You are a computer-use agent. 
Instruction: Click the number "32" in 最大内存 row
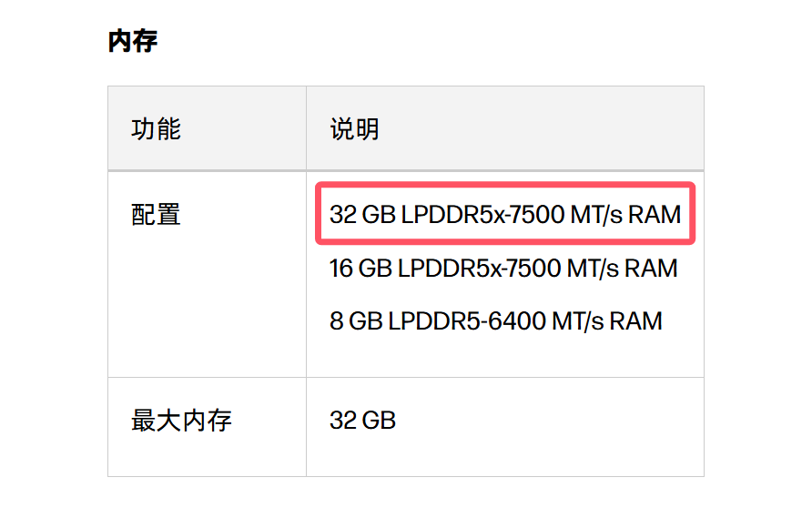coord(343,421)
